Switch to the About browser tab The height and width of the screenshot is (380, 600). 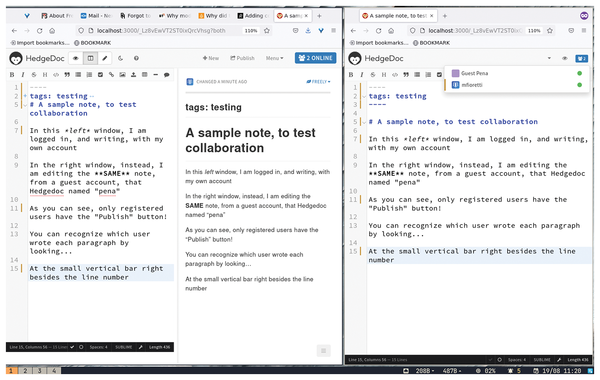point(57,16)
